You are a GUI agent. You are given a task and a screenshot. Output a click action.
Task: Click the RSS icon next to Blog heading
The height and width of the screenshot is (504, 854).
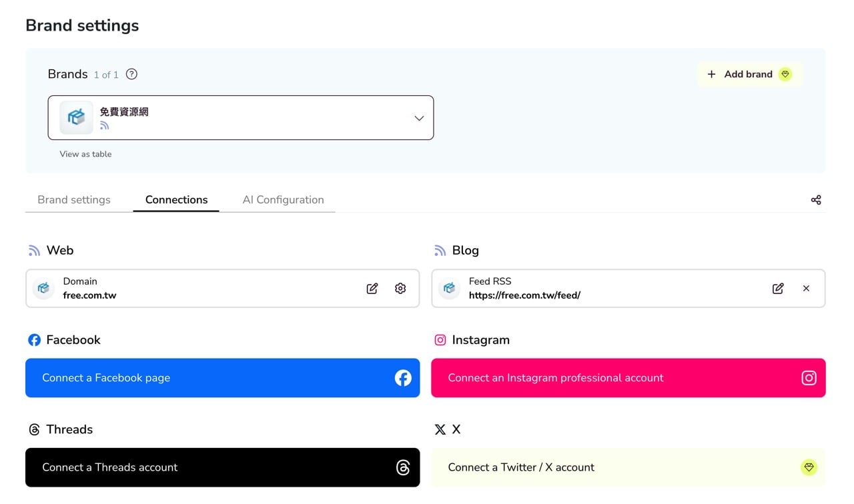(x=440, y=251)
